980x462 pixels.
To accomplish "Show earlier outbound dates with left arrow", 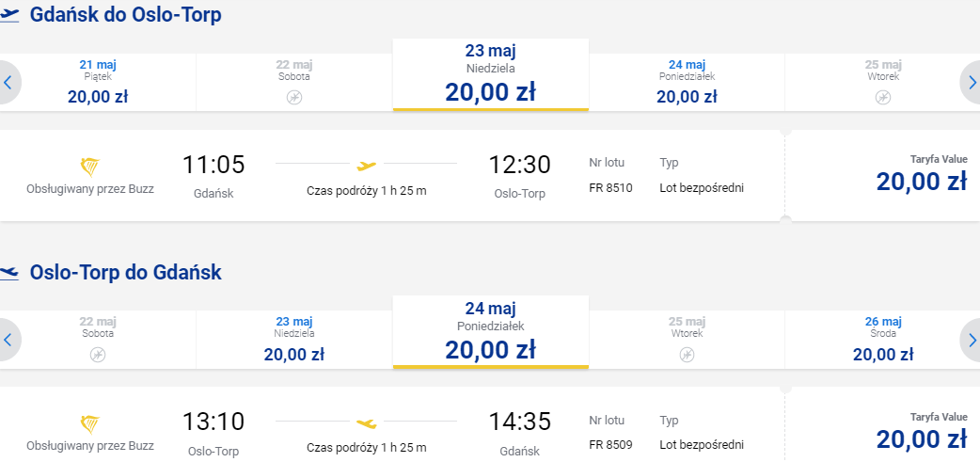I will (8, 83).
